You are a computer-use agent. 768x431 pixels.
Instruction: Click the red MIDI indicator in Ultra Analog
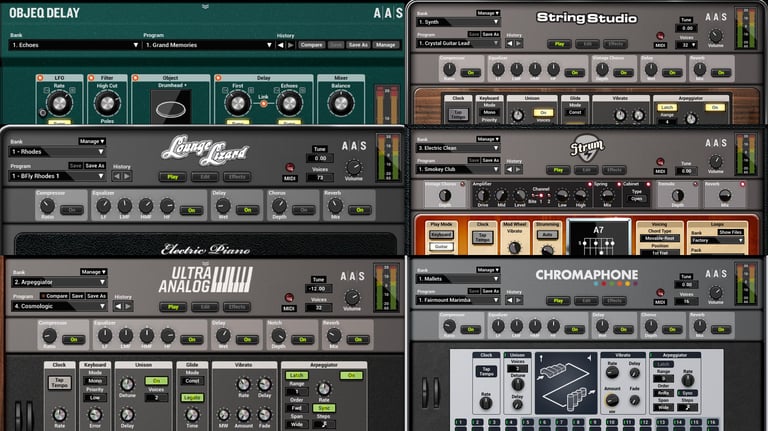289,298
